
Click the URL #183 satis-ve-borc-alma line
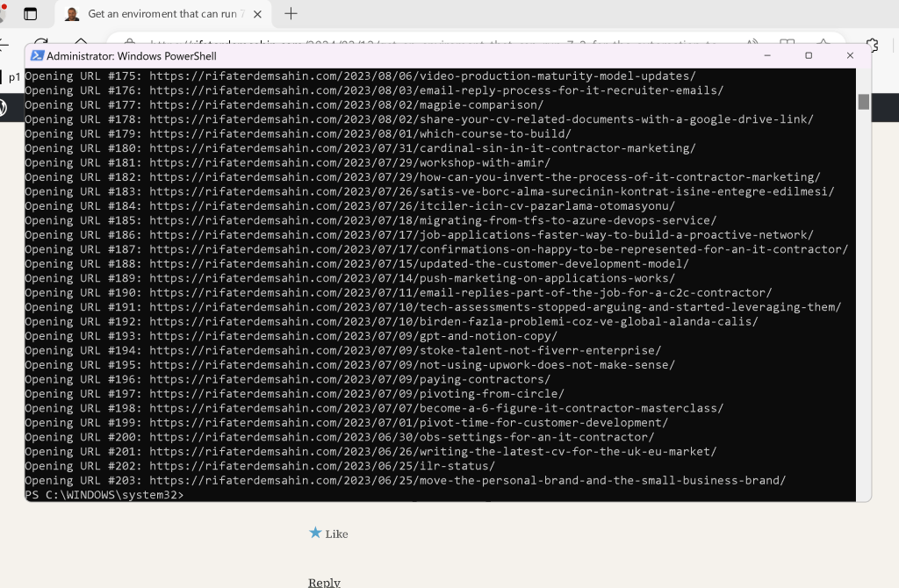429,191
